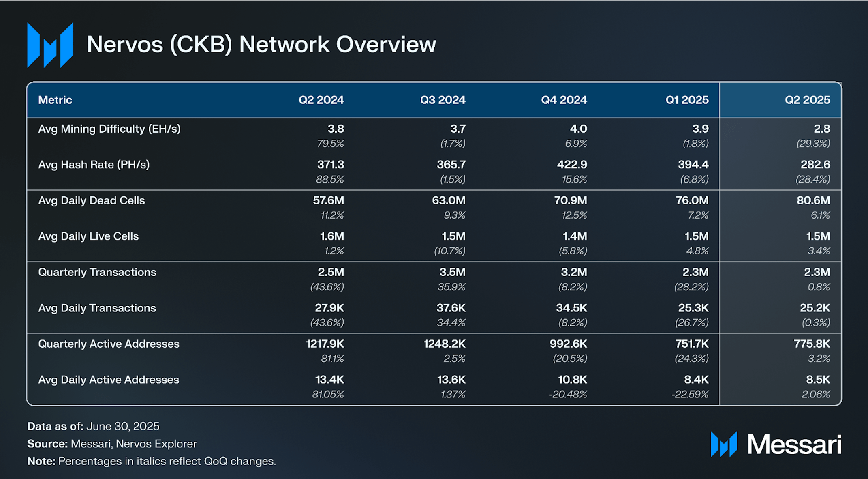Click the Nervos (CKB) Network Overview title

pos(261,44)
